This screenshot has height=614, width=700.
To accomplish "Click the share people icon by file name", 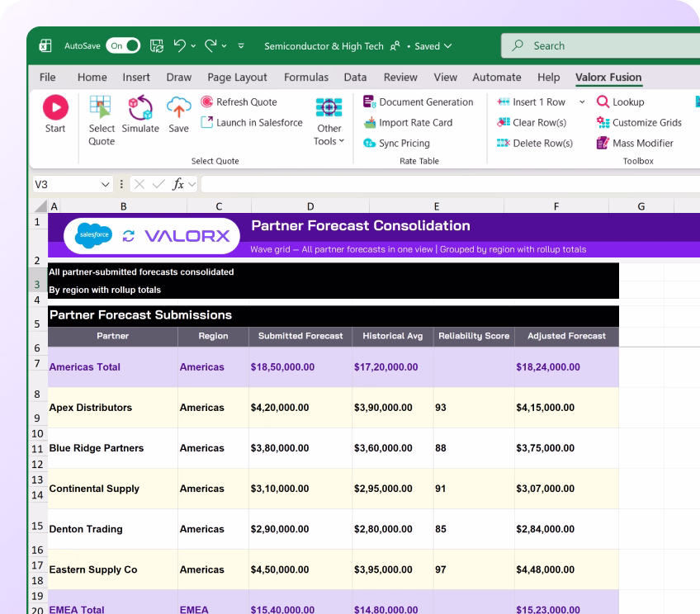I will coord(395,46).
